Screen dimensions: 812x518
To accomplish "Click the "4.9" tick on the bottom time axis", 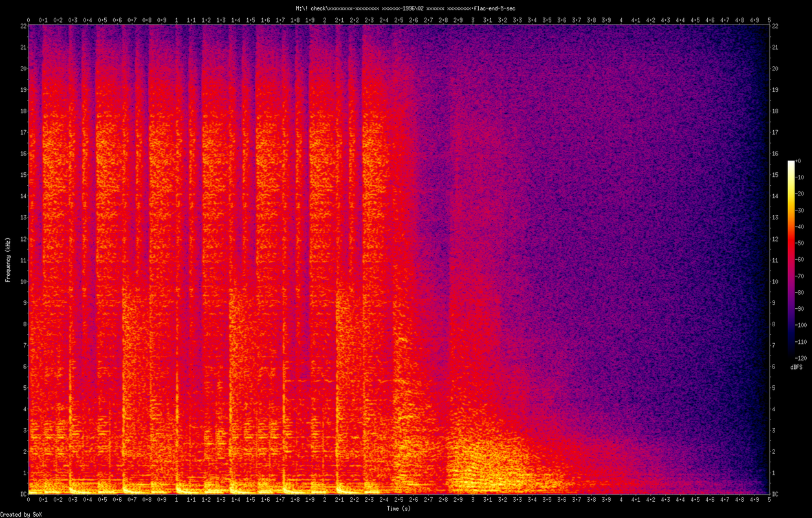I will (x=754, y=501).
